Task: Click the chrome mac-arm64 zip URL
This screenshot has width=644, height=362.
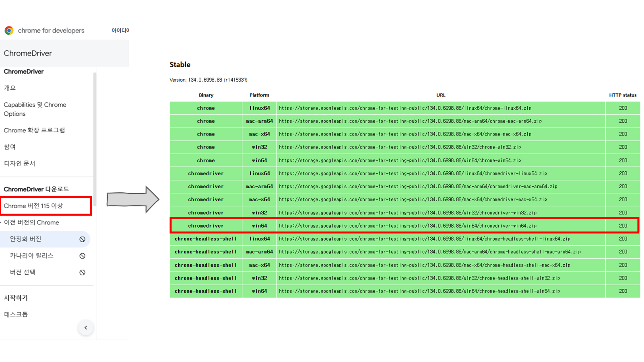Action: pos(410,121)
